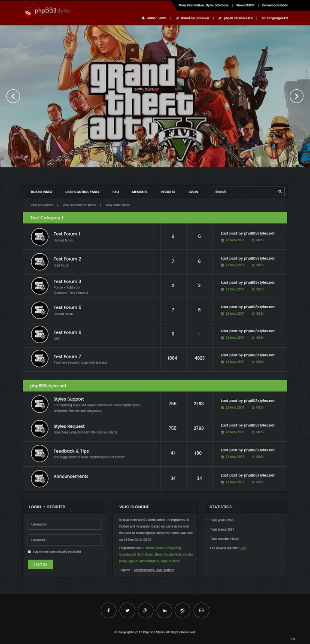
Task: Open the phpBB3styles.net category header
Action: point(155,386)
